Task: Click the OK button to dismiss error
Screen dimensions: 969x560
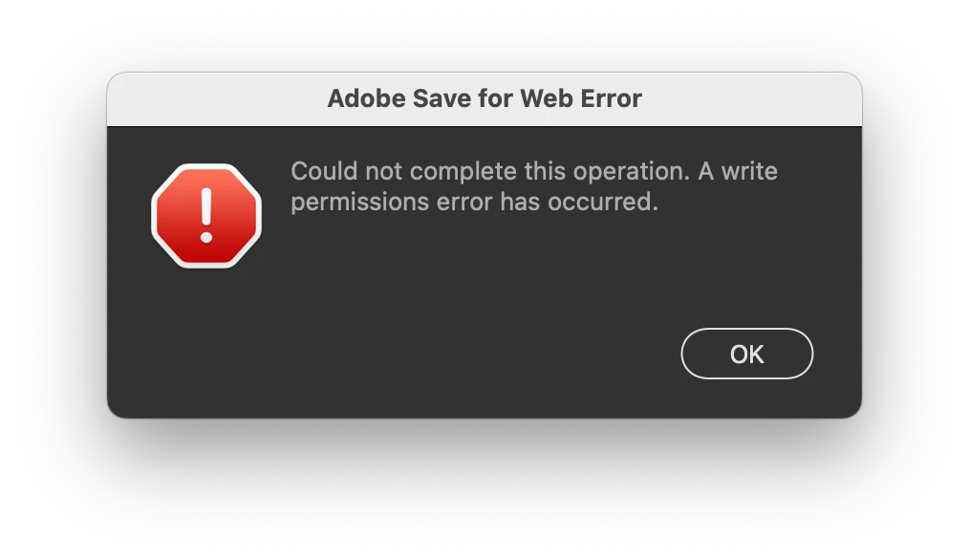Action: tap(746, 354)
